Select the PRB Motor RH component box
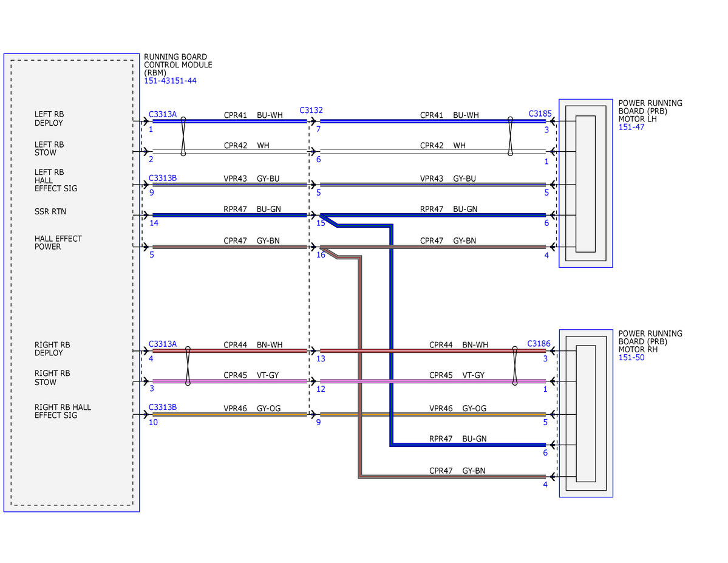 (586, 413)
